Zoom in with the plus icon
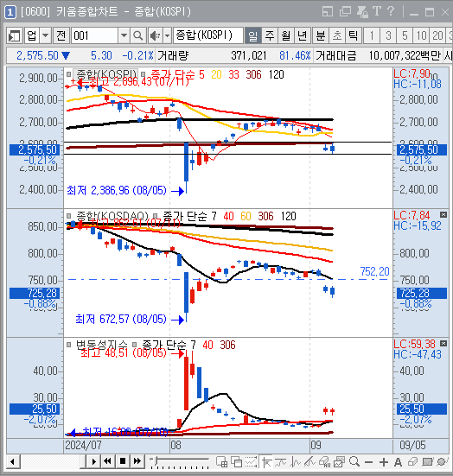 click(384, 462)
